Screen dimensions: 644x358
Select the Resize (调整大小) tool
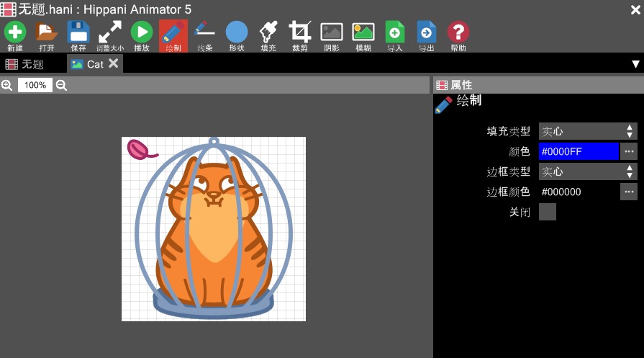click(x=110, y=35)
